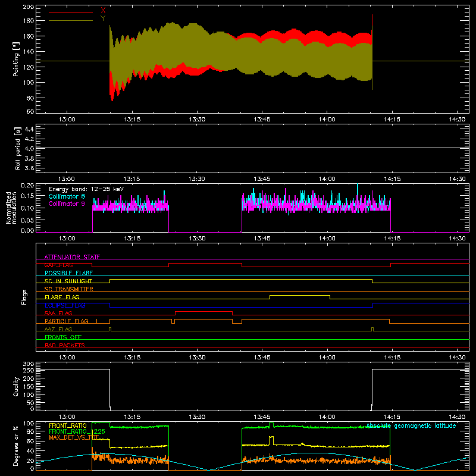Click the 13:00 time label under Pointing plot
Screen dimensions: 476x476
coord(67,120)
